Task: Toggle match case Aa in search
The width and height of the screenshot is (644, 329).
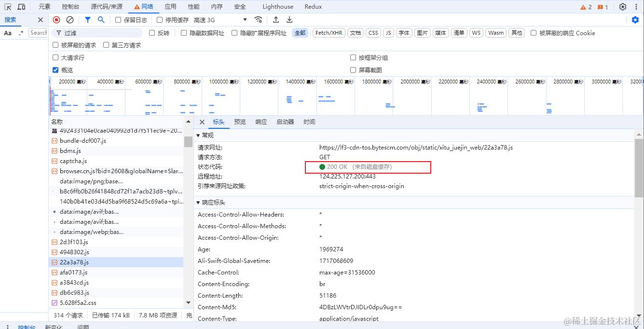Action: [x=8, y=33]
